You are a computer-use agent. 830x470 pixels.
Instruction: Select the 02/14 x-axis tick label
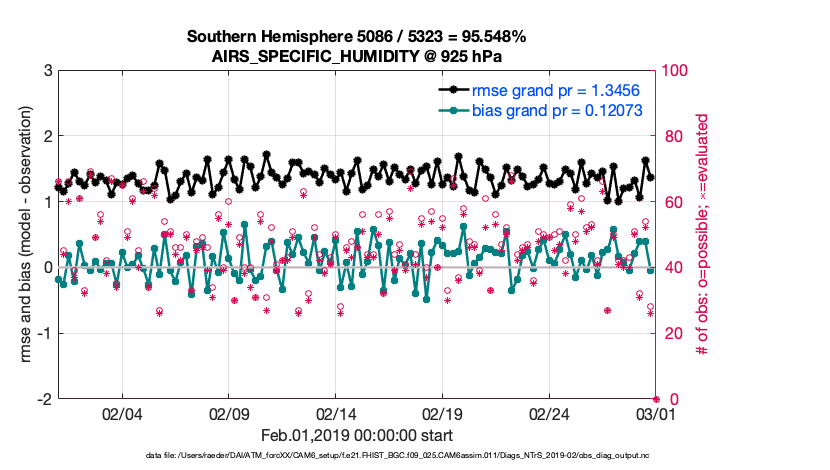336,413
